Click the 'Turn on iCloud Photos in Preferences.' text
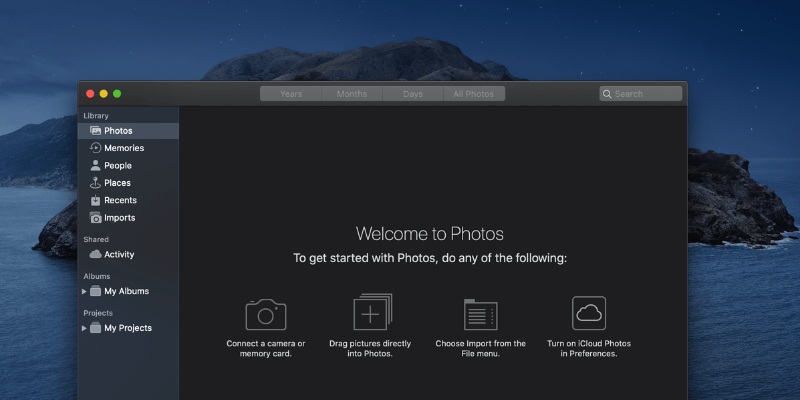 click(x=589, y=348)
